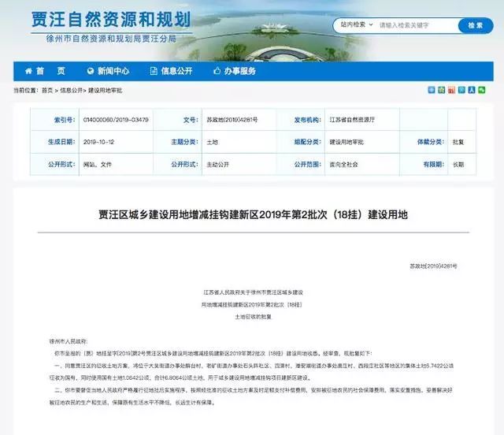Click the 公开范围 value 面向全社会

pos(343,165)
